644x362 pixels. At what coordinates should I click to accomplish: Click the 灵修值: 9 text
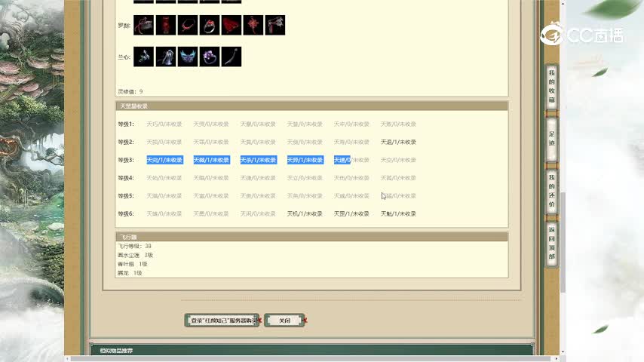(x=130, y=91)
